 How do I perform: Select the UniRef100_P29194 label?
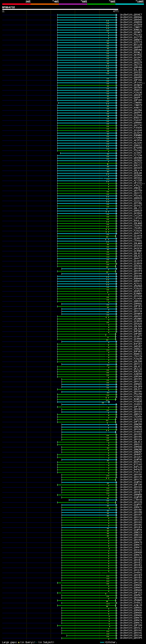pyautogui.click(x=131, y=231)
